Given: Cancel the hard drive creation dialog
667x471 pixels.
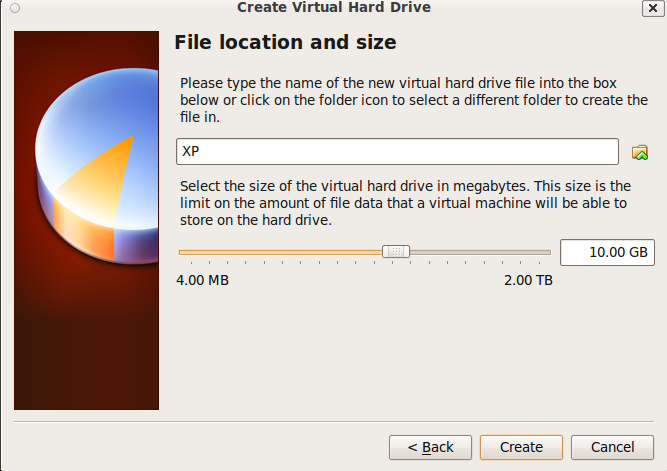Looking at the screenshot, I should tap(612, 447).
